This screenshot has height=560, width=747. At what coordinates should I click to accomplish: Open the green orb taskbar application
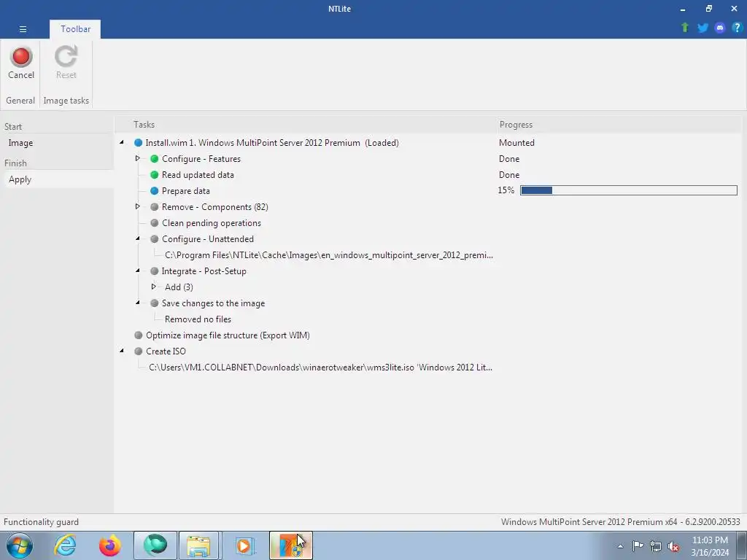coord(155,545)
